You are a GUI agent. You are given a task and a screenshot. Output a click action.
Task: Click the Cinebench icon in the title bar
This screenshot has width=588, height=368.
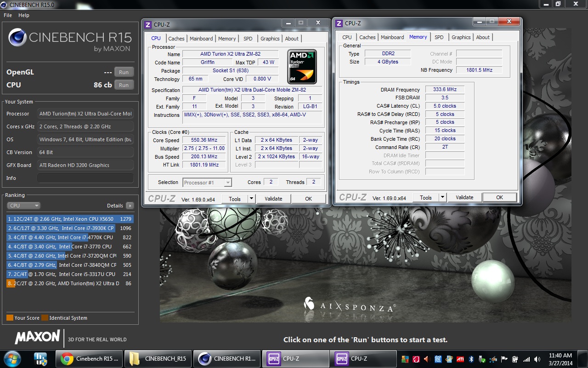(5, 4)
